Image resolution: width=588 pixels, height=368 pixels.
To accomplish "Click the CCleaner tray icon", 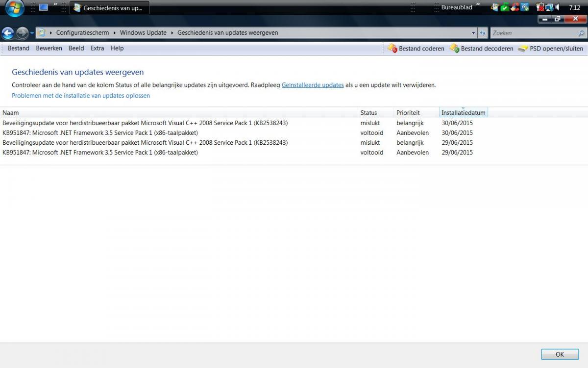I will click(514, 7).
